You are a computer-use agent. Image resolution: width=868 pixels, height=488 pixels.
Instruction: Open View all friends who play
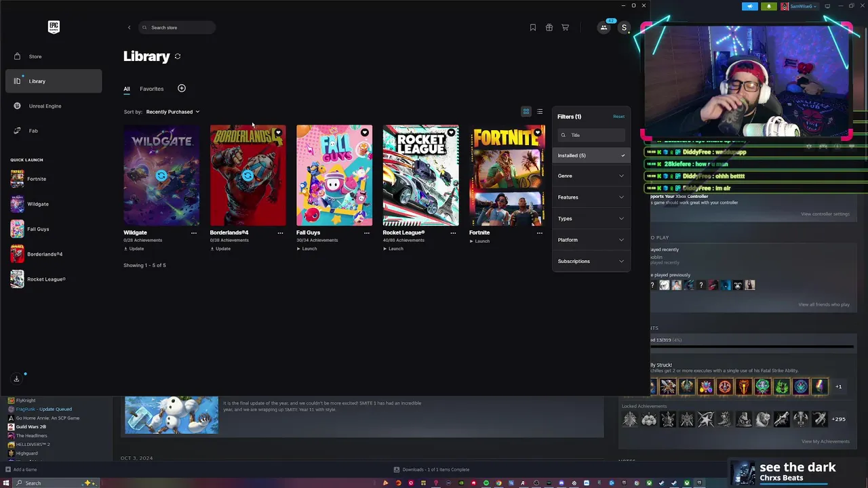click(824, 305)
